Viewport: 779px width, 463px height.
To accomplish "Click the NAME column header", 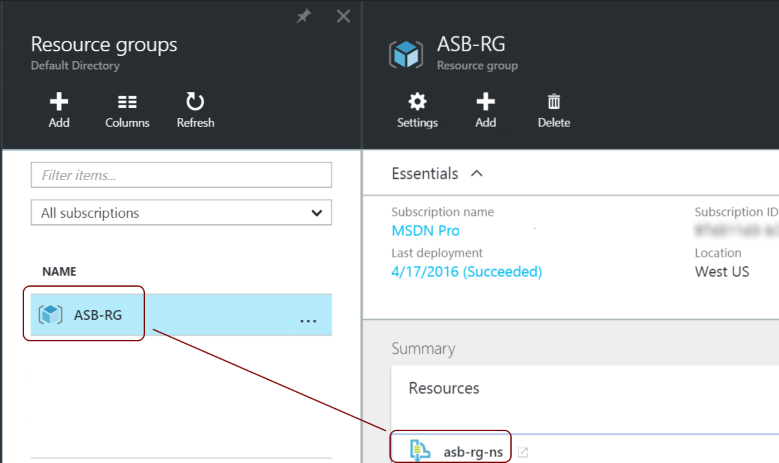I will tap(59, 271).
